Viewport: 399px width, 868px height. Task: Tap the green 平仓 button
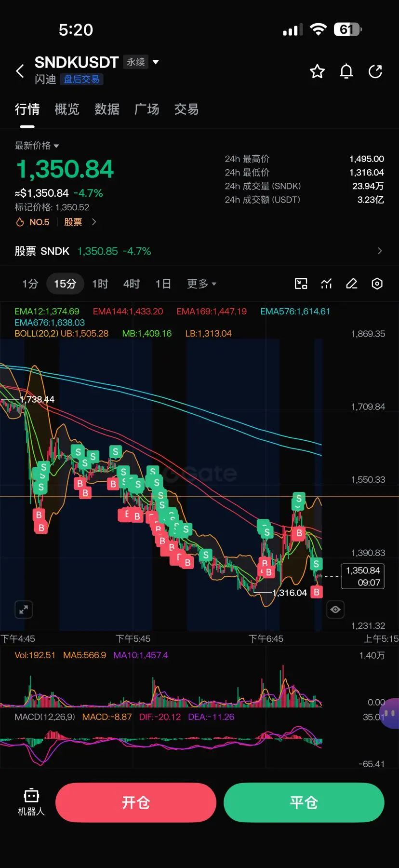[x=304, y=802]
